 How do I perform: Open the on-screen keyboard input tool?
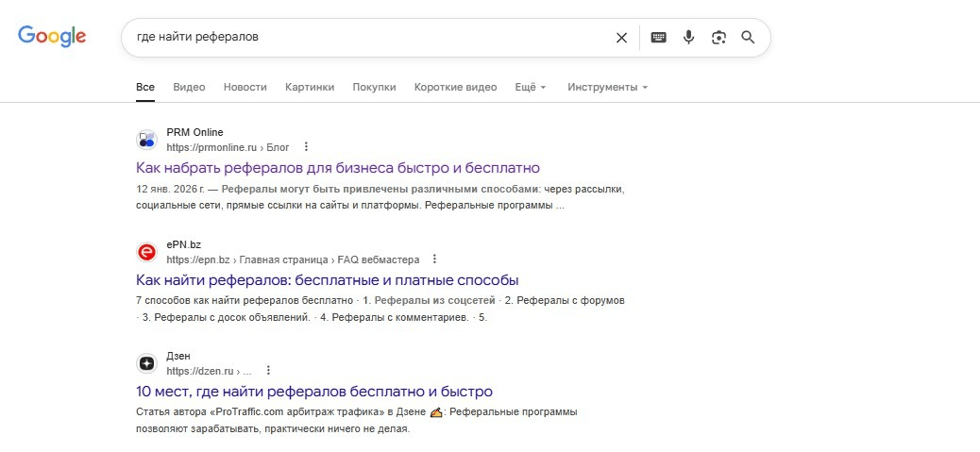[658, 38]
